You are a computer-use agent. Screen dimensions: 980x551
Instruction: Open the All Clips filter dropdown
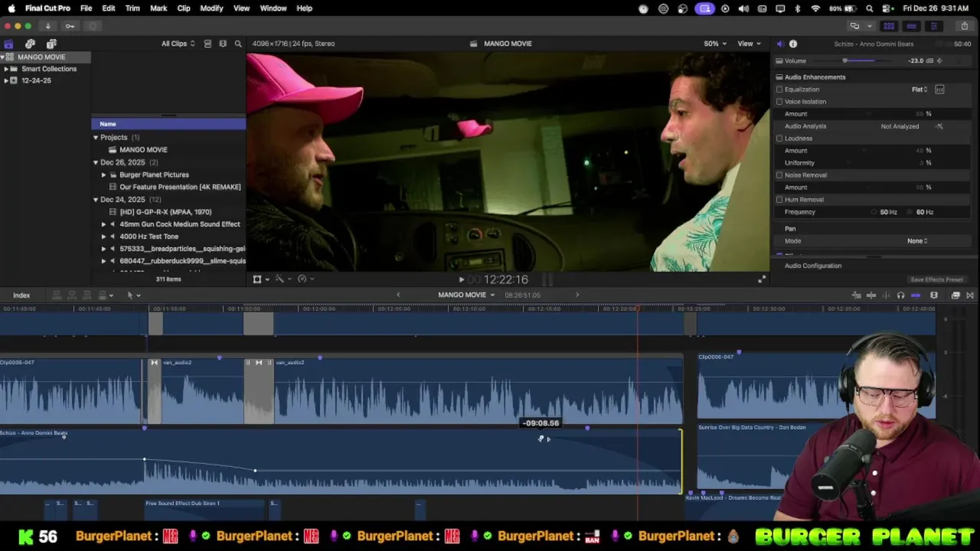(178, 44)
